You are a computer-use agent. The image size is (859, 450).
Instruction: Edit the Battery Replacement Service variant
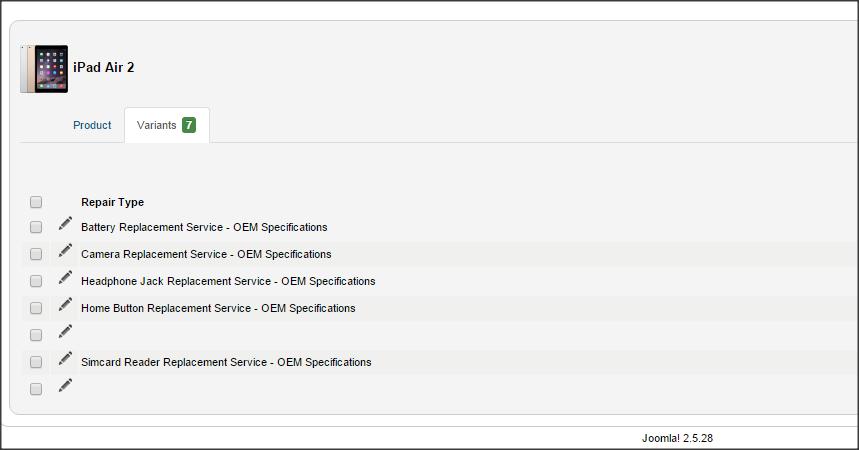[x=65, y=224]
